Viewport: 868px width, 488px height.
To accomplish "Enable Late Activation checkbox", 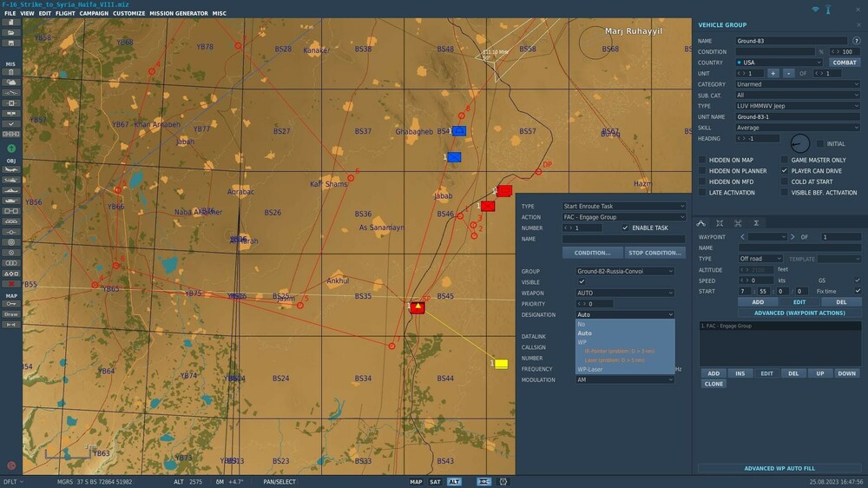I will pyautogui.click(x=702, y=193).
